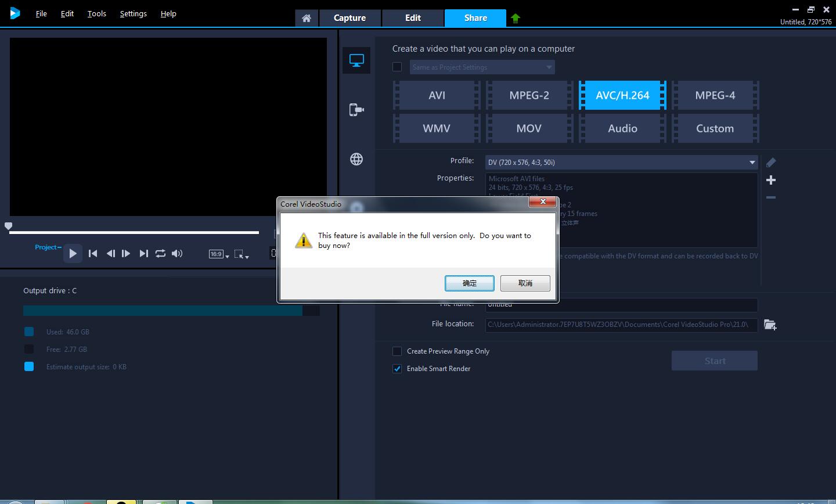Open the Help menu

point(168,13)
